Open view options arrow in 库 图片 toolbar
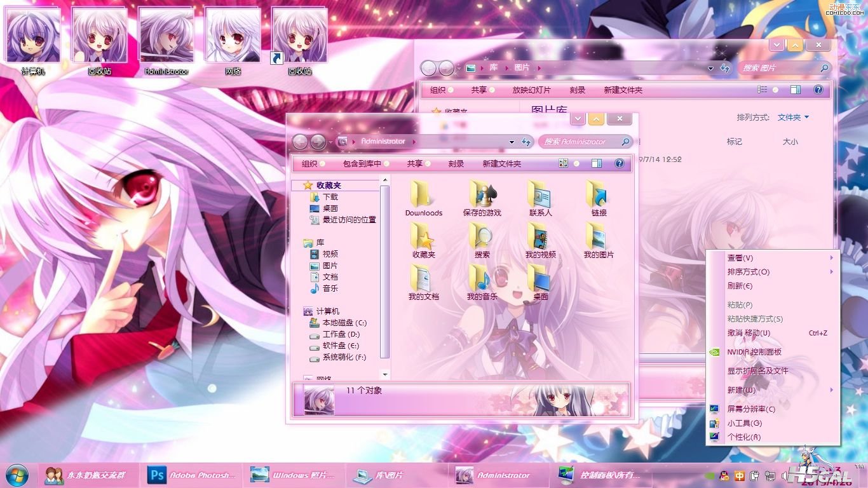 click(x=775, y=90)
